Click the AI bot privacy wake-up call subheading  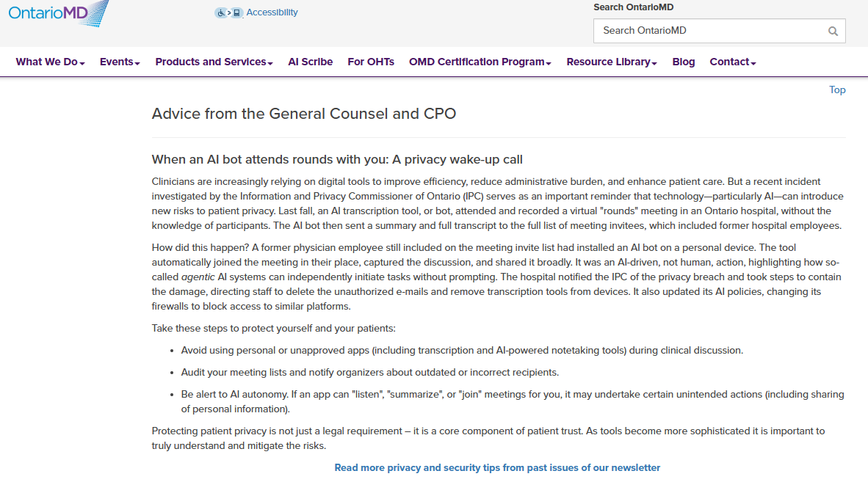(x=336, y=160)
